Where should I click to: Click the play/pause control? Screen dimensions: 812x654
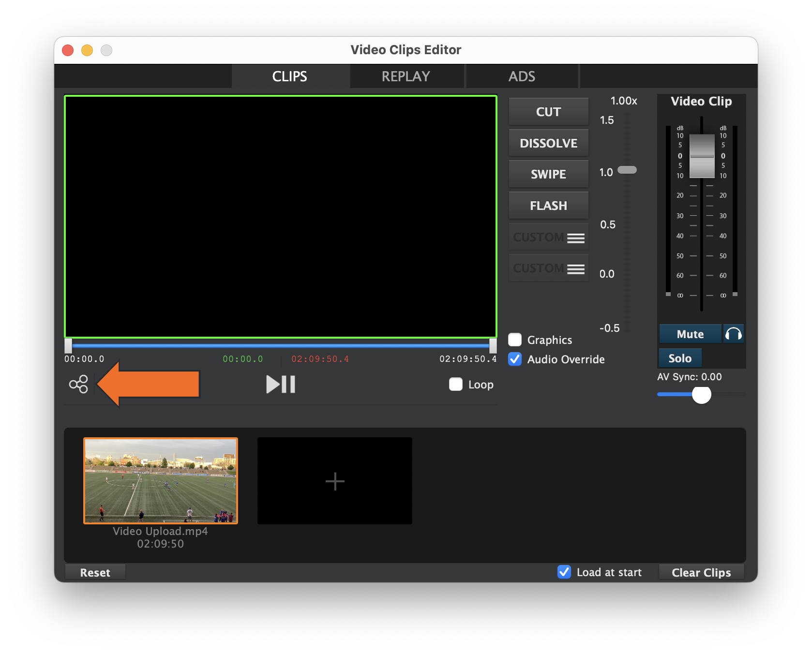[x=280, y=385]
